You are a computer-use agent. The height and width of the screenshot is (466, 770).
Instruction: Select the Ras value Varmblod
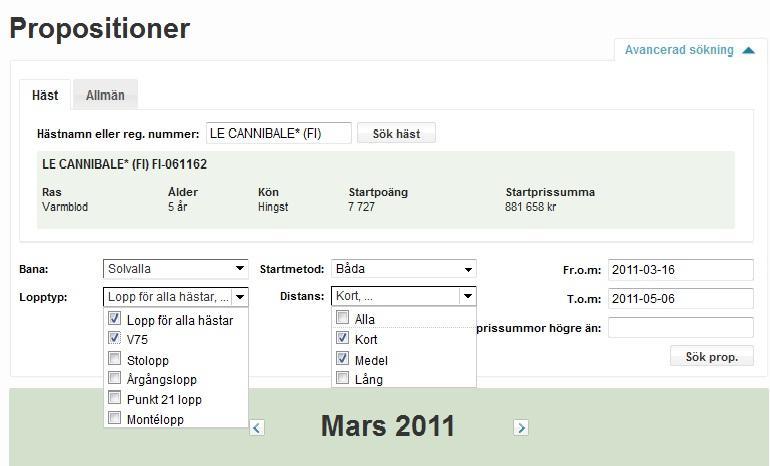pos(65,207)
